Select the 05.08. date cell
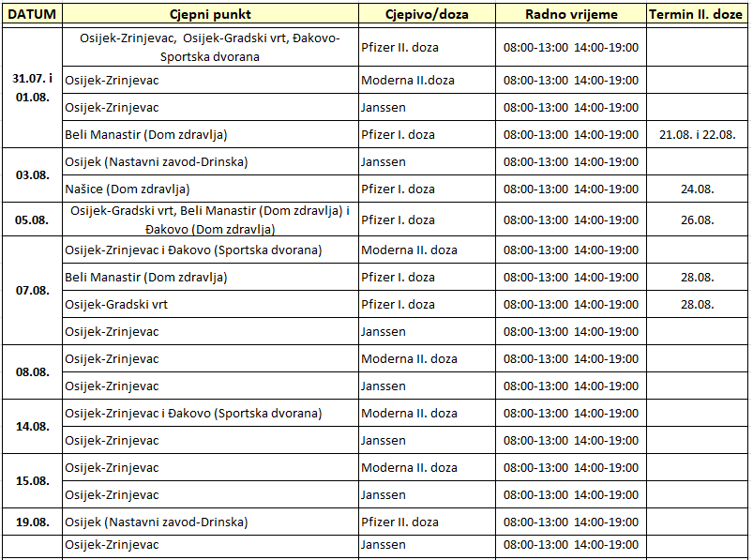Image resolution: width=753 pixels, height=560 pixels. click(x=32, y=220)
